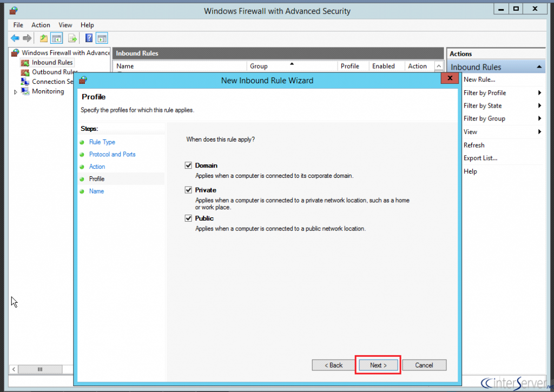Viewport: 554px width, 392px height.
Task: Expand the Filter by Group submenu
Action: [539, 118]
